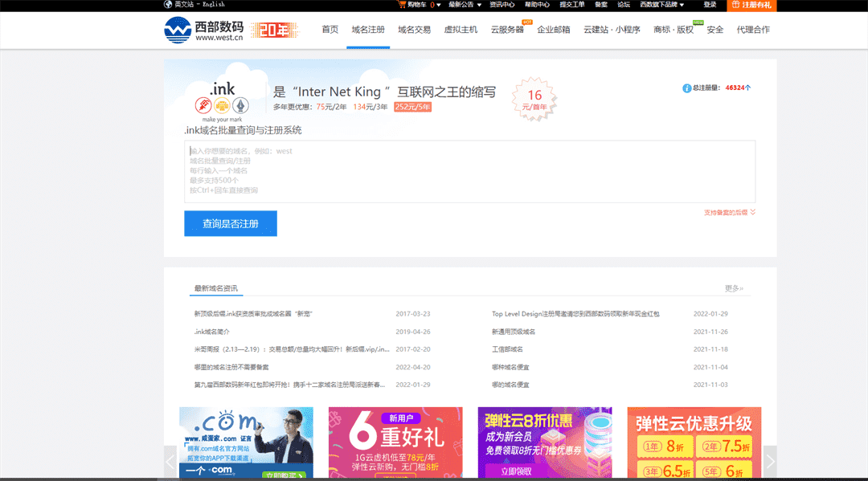Click the 西部数码 west.cn logo

coord(203,30)
